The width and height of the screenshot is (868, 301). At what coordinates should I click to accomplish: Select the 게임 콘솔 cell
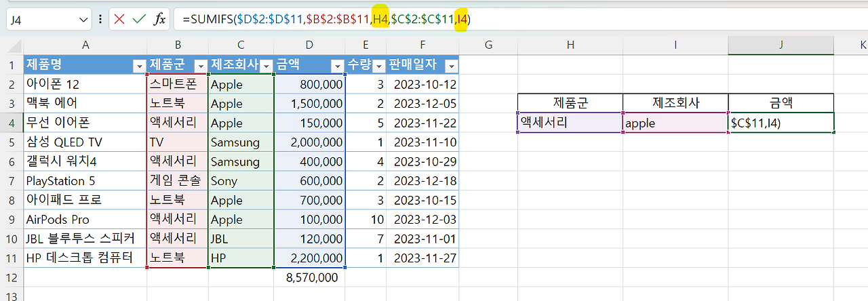pyautogui.click(x=178, y=181)
